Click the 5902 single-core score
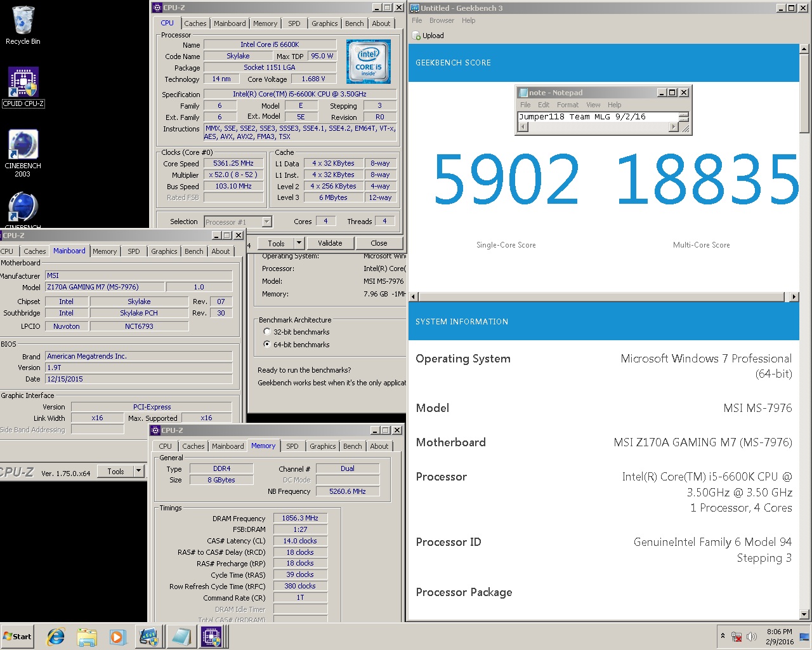 point(506,179)
